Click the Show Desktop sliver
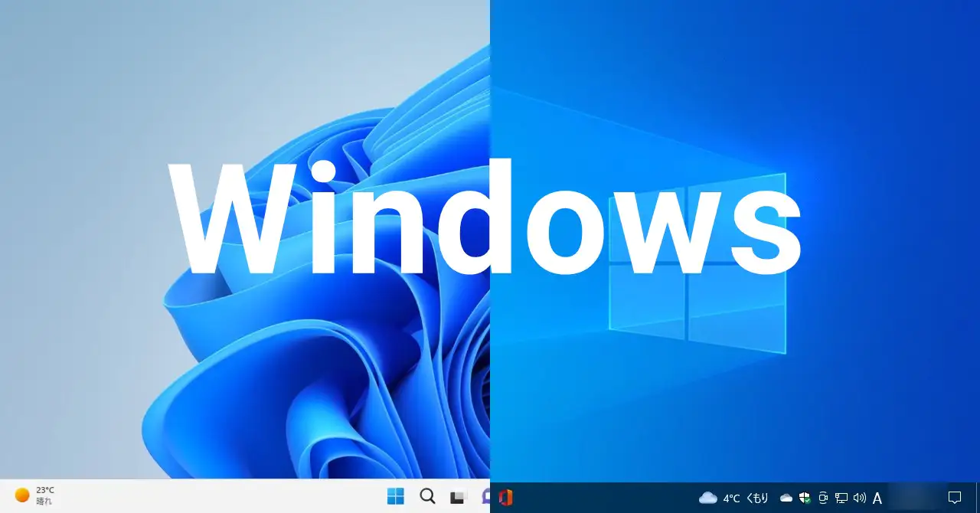The width and height of the screenshot is (980, 513). pyautogui.click(x=978, y=498)
